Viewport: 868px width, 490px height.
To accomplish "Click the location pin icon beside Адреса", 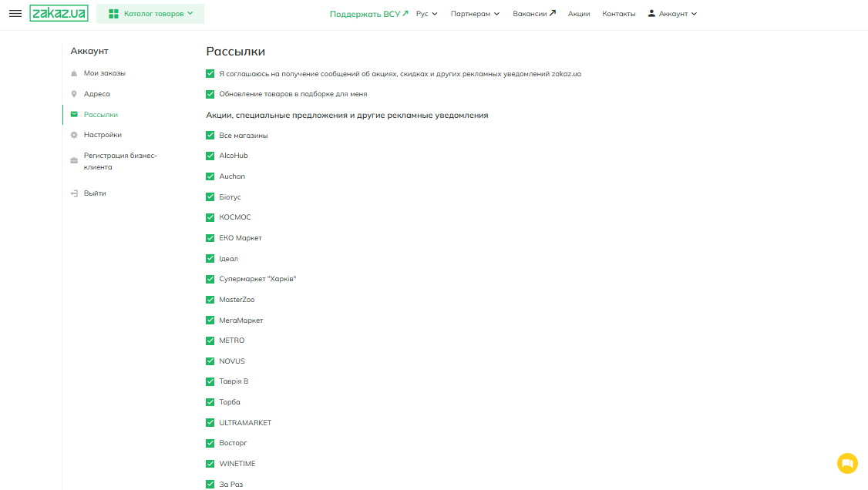I will (74, 94).
